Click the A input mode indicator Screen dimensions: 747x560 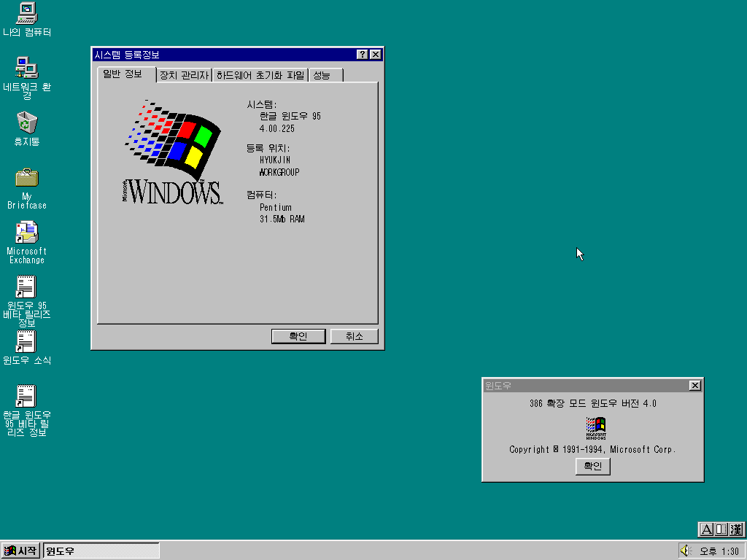(x=706, y=529)
